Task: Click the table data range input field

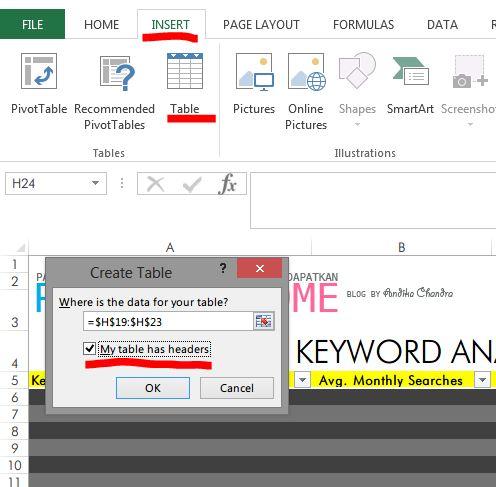Action: (x=168, y=322)
